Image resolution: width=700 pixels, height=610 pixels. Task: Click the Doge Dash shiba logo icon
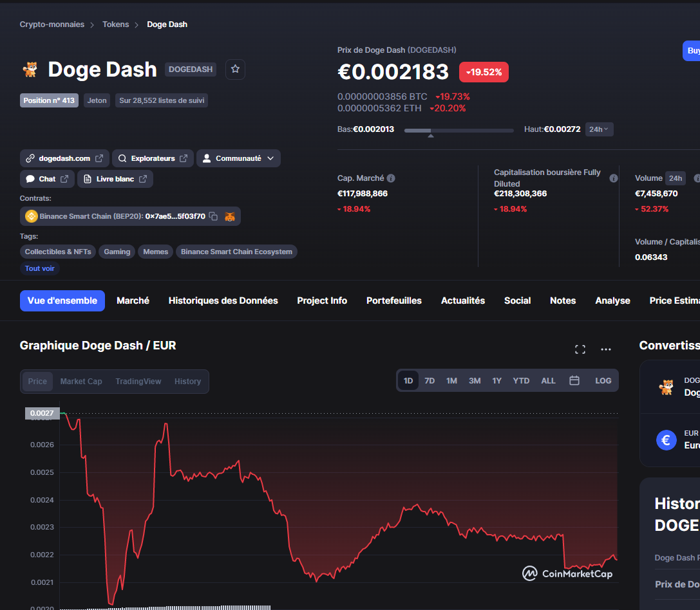(x=30, y=69)
